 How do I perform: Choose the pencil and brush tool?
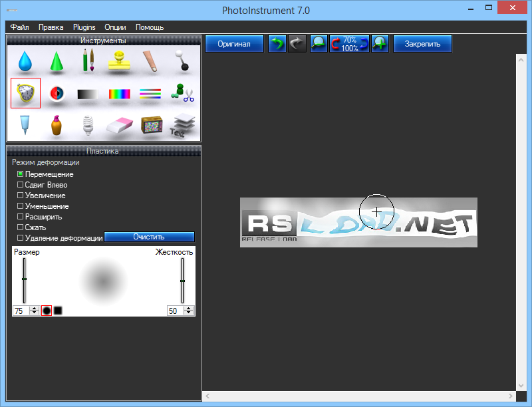pos(88,60)
